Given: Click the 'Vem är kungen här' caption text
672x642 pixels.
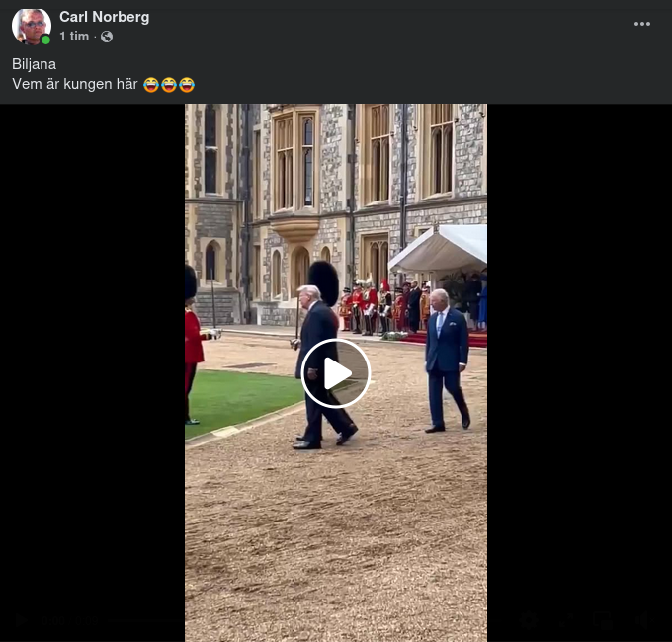Looking at the screenshot, I should pos(75,85).
